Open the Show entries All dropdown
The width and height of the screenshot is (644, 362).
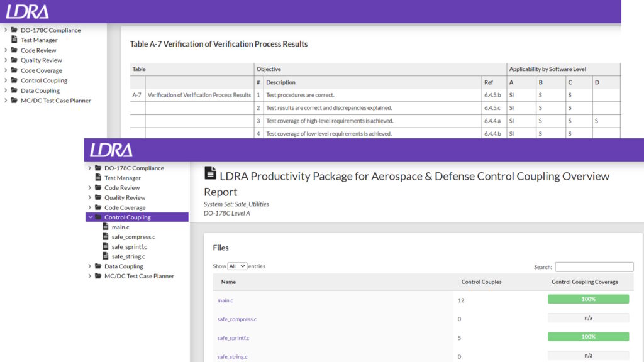[237, 266]
